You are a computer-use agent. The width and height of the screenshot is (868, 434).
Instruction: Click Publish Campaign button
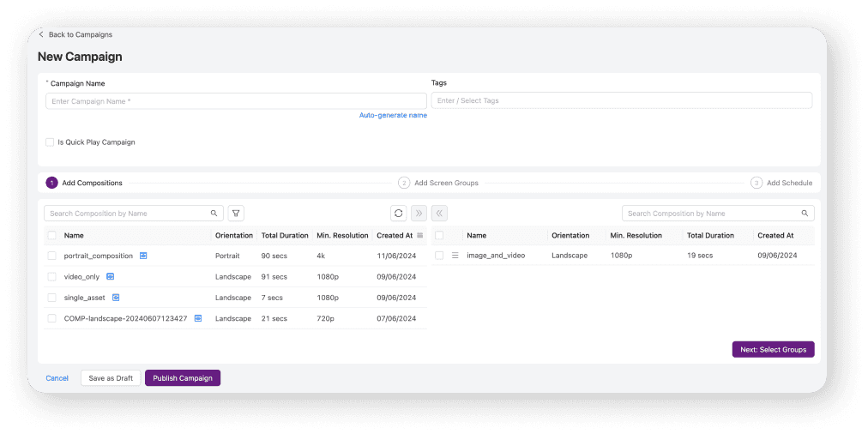coord(183,378)
